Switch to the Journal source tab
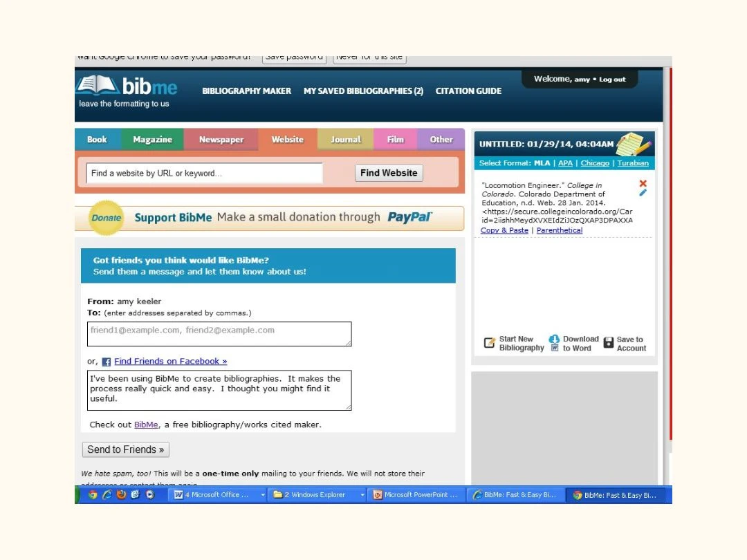 [345, 140]
